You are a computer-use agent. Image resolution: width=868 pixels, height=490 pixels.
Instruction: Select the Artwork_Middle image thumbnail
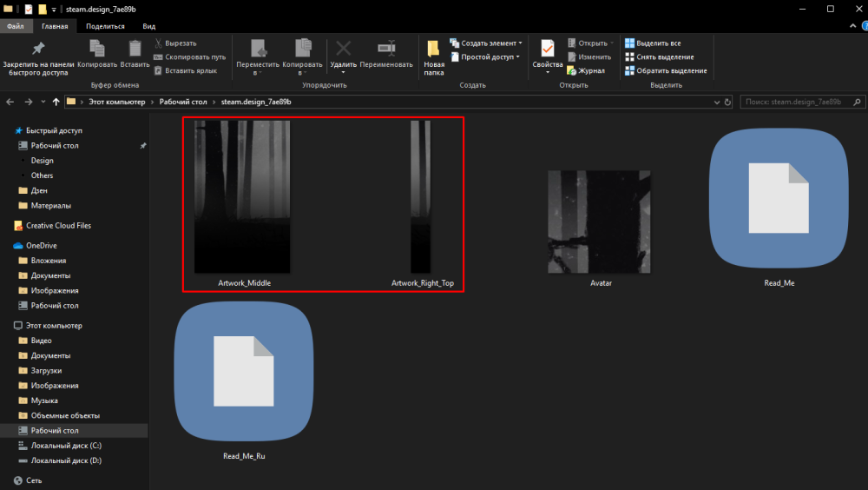[241, 197]
